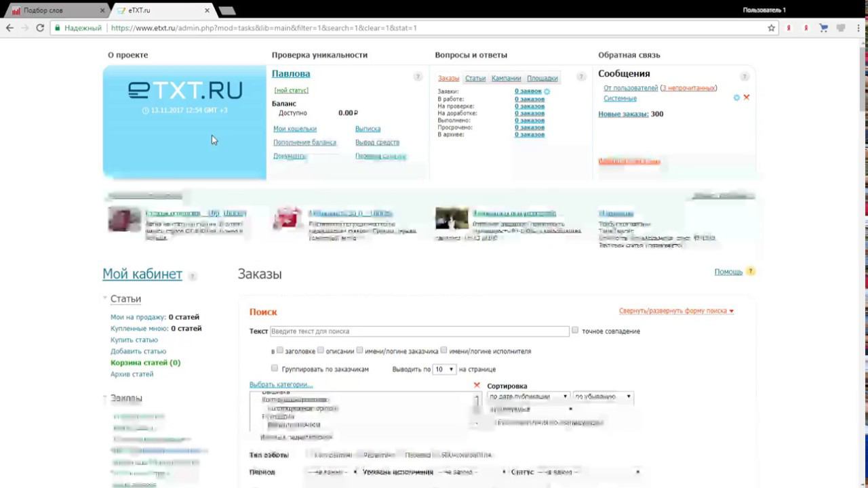Open the Вывод средств link
Image resolution: width=868 pixels, height=488 pixels.
point(377,142)
